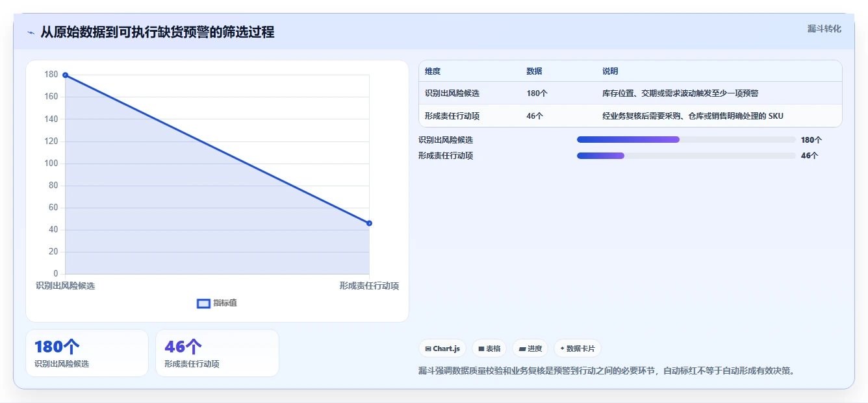Click the 说明 column header
Viewport: 868px width, 403px height.
pos(610,71)
